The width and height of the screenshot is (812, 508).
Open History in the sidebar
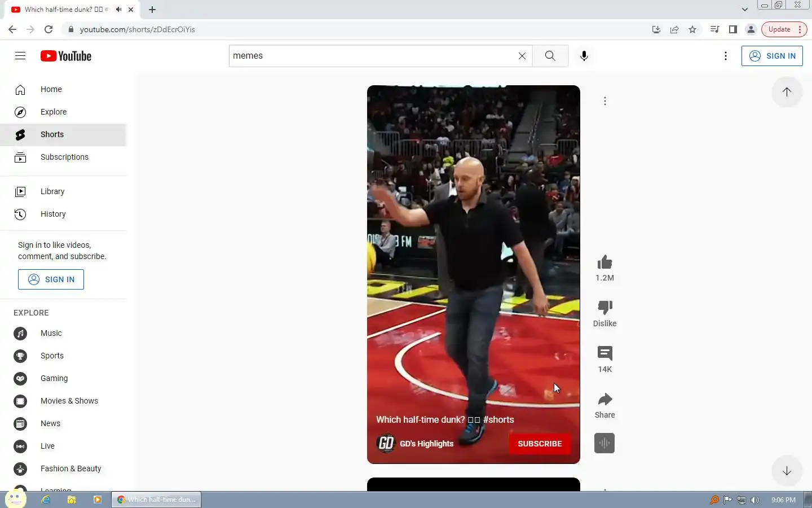pyautogui.click(x=63, y=214)
